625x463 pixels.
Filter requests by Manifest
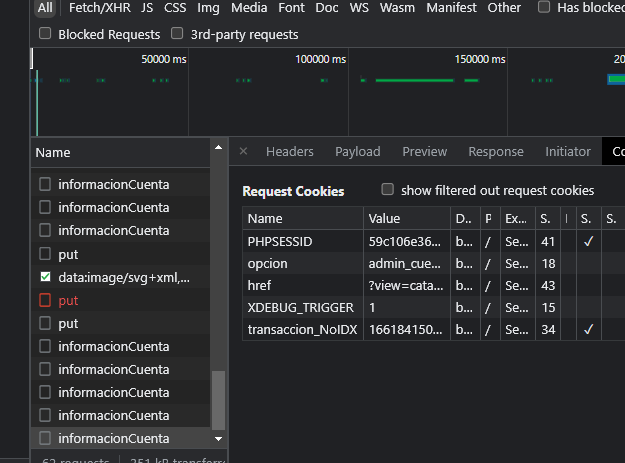tap(451, 8)
